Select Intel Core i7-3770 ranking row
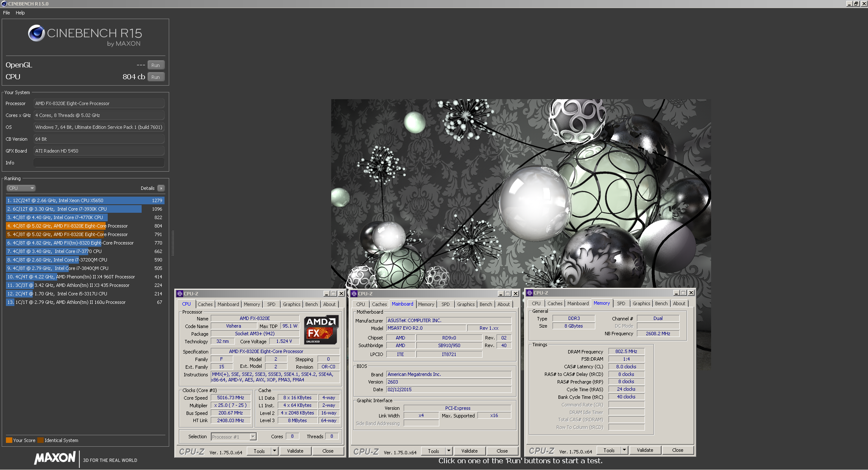 (x=85, y=251)
